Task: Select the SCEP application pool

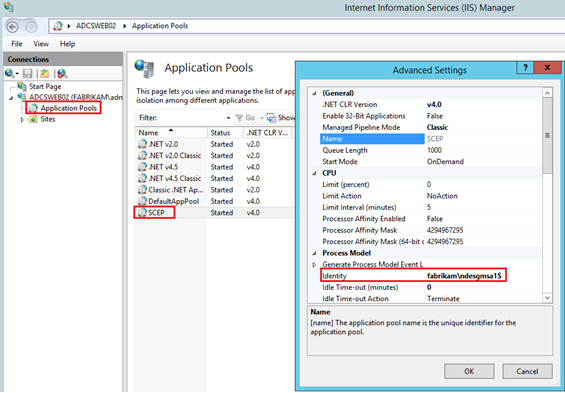Action: click(x=156, y=213)
